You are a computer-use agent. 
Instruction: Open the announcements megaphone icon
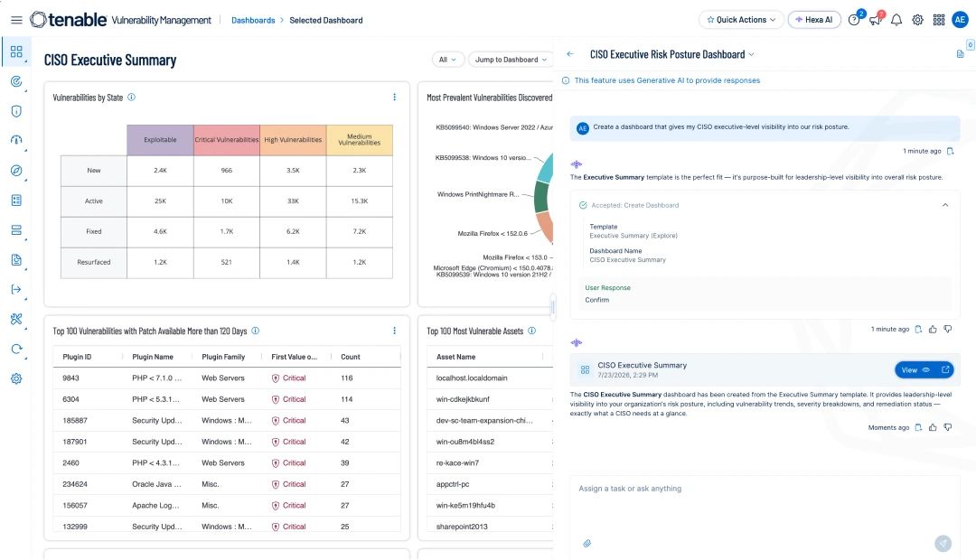click(876, 20)
